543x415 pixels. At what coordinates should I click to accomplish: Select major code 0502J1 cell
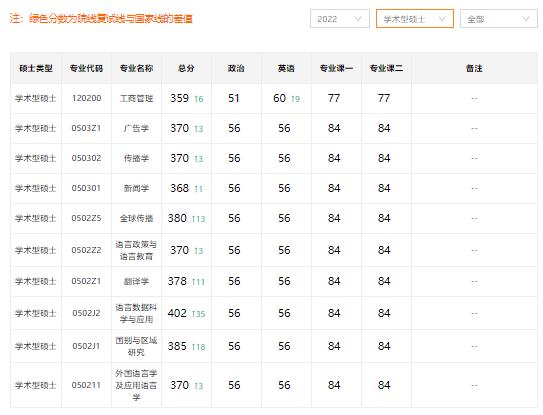click(86, 346)
